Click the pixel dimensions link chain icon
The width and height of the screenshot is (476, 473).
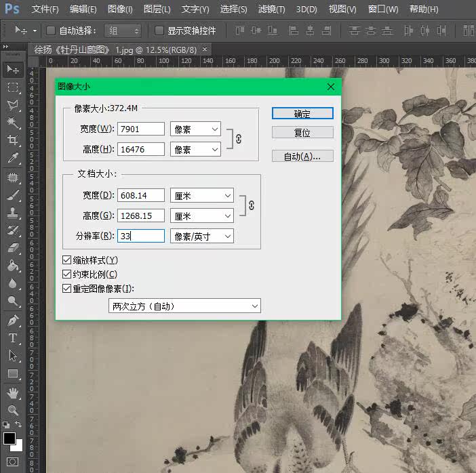tap(239, 139)
